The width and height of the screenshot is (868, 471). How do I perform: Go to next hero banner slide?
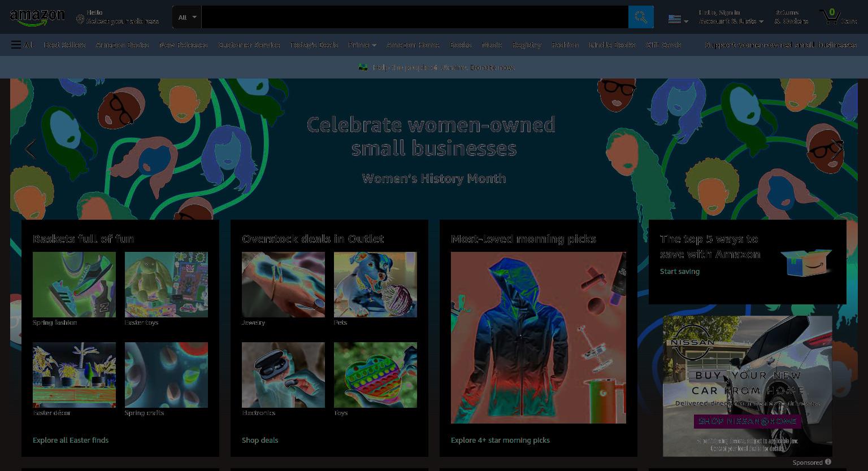[x=837, y=149]
